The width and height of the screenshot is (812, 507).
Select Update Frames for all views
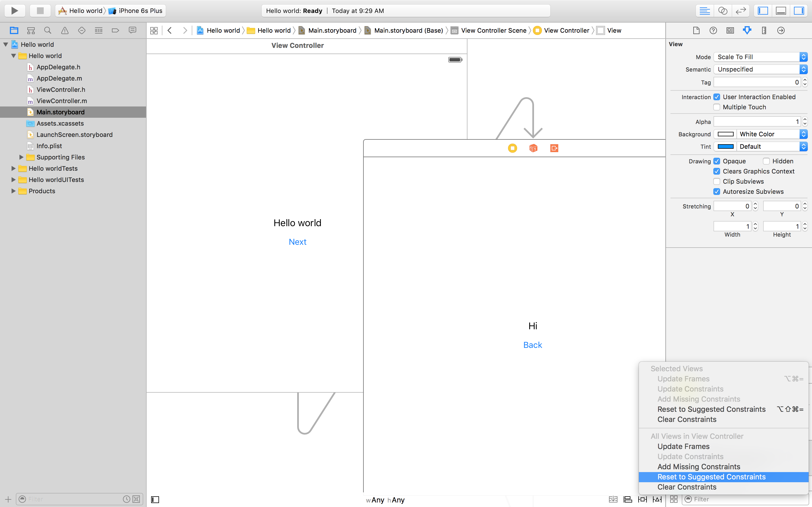[x=683, y=446]
